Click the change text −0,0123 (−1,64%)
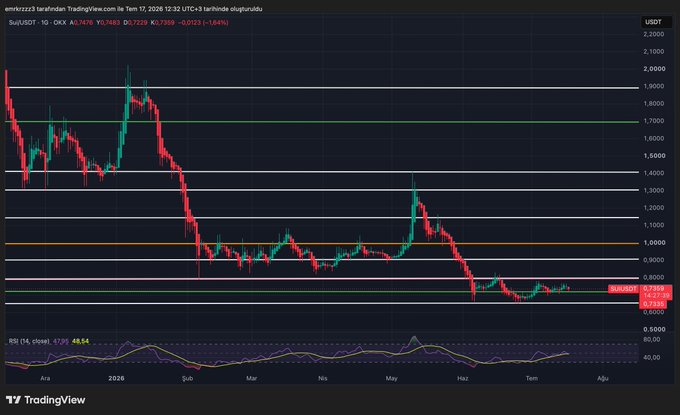This screenshot has width=680, height=415. [203, 23]
